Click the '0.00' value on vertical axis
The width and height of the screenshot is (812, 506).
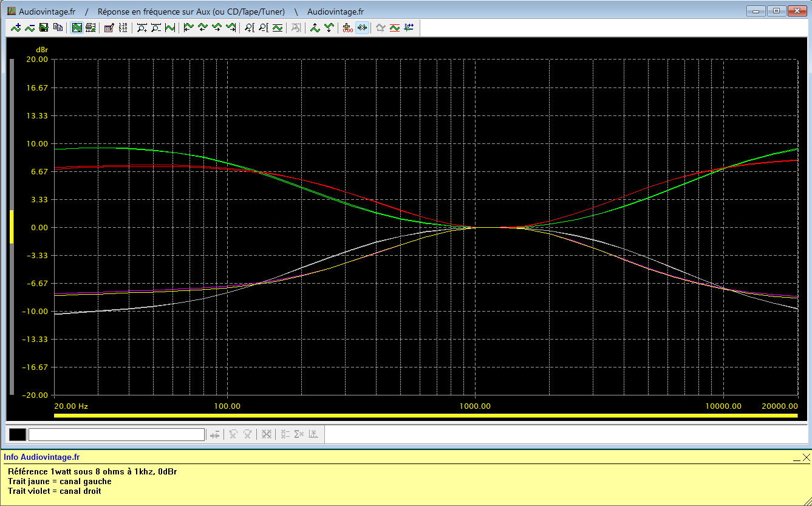38,227
